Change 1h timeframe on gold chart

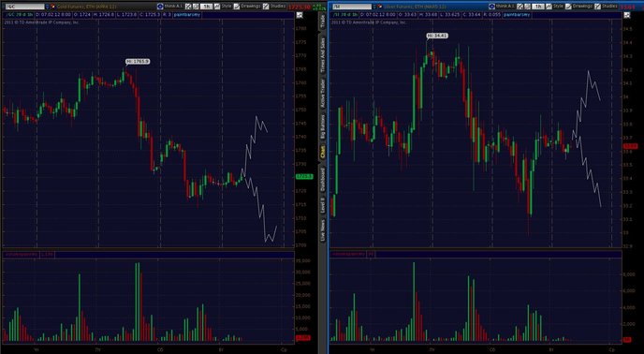pos(207,7)
